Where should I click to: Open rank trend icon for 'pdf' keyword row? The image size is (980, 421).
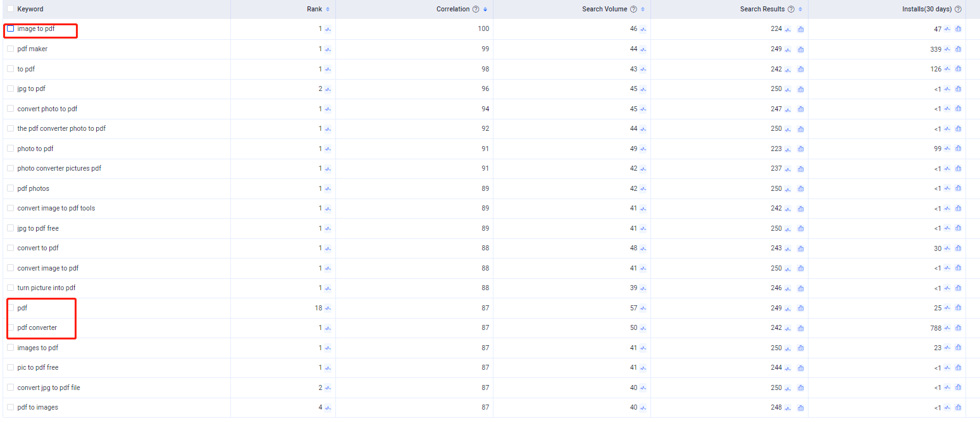(x=328, y=308)
